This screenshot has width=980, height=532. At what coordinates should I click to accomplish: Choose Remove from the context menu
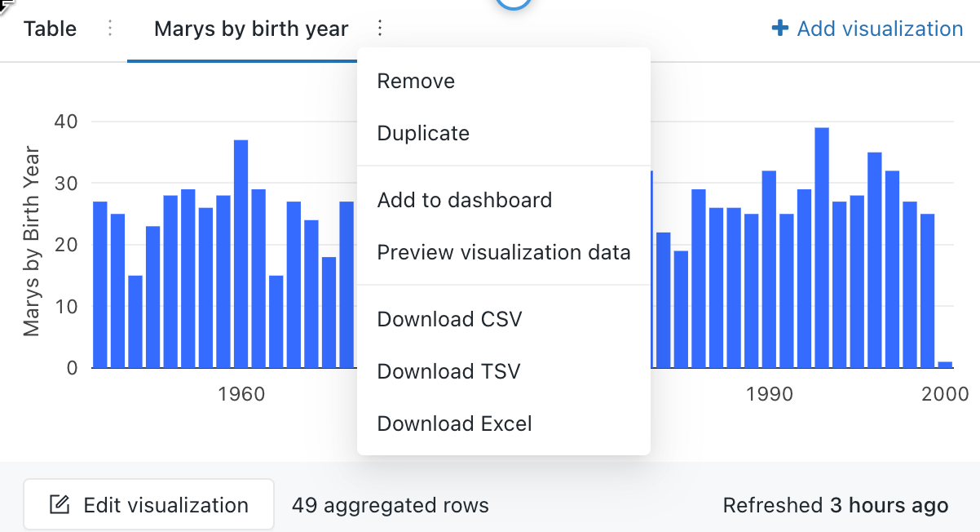[416, 82]
